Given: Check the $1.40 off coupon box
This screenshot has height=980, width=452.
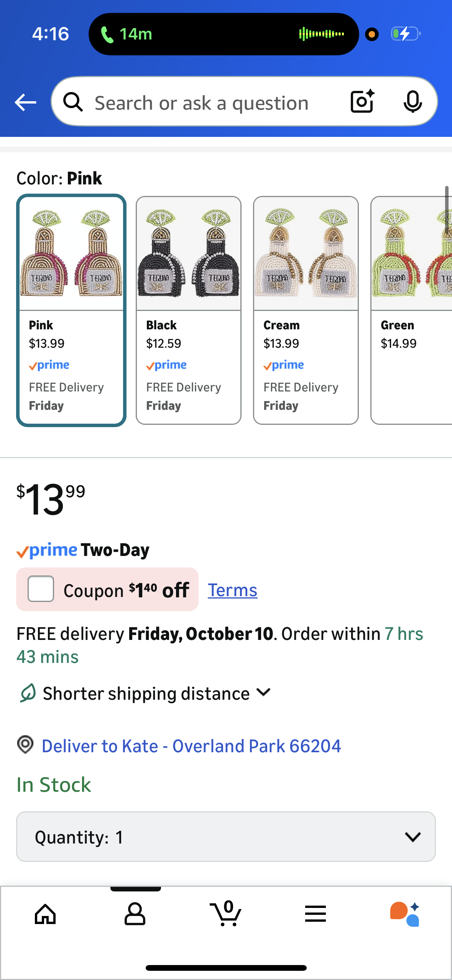Looking at the screenshot, I should 41,589.
